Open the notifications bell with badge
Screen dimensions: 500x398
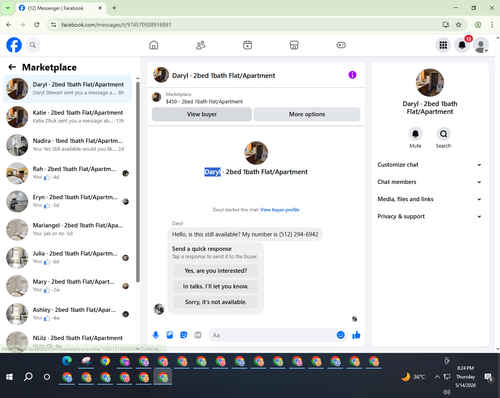point(462,45)
